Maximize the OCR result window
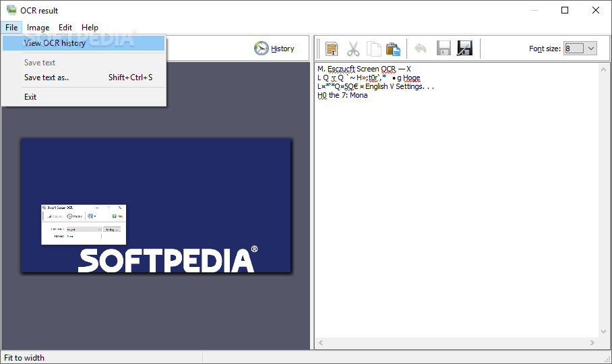 (x=565, y=10)
